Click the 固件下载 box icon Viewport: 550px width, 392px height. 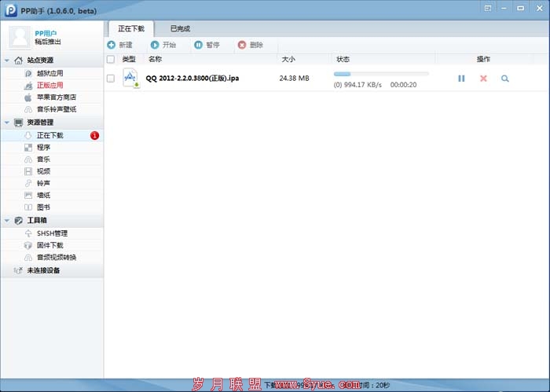28,245
